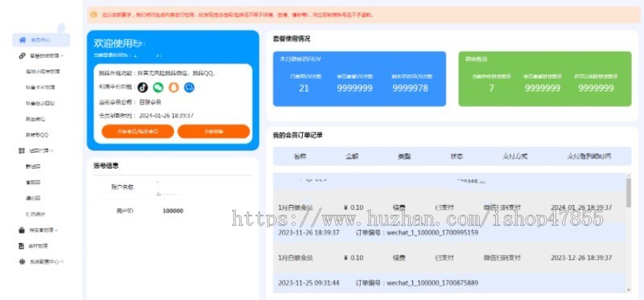Click order number wechat_1_100000_1700875889
Screen dimensions: 644x300
(432, 283)
